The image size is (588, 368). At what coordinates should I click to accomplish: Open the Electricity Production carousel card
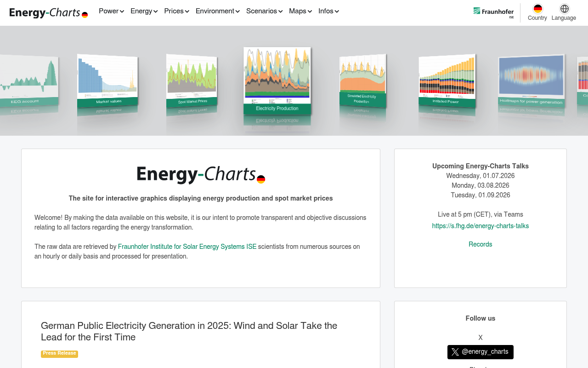(277, 80)
